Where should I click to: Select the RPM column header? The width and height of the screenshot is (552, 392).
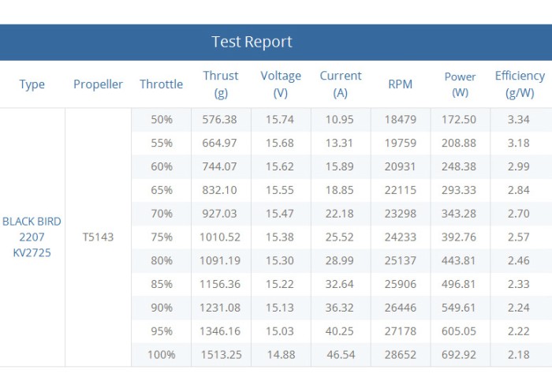tap(401, 84)
